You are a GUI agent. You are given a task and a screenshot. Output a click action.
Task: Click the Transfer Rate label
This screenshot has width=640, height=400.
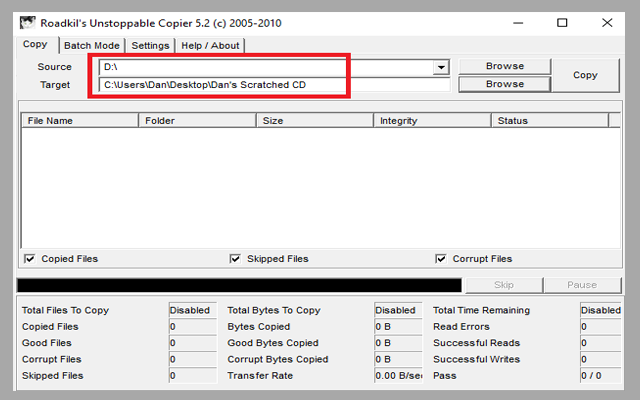tap(260, 376)
